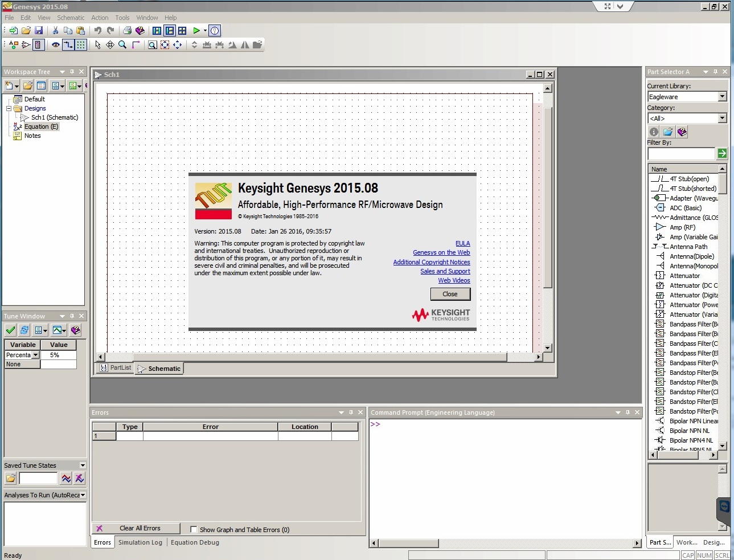Open the Schematic menu

pyautogui.click(x=71, y=18)
